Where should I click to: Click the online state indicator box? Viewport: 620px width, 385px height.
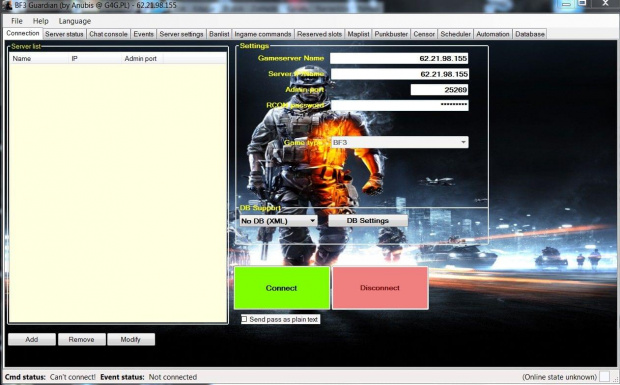click(x=604, y=377)
